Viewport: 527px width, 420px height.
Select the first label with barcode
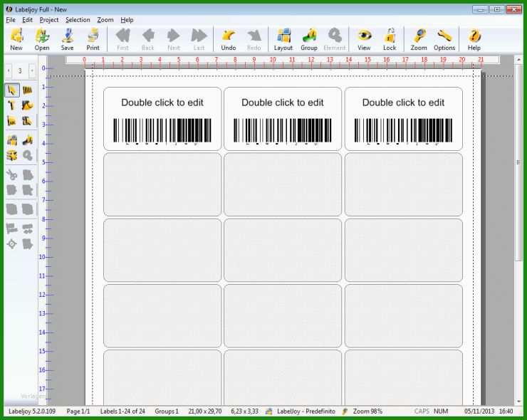click(x=162, y=119)
